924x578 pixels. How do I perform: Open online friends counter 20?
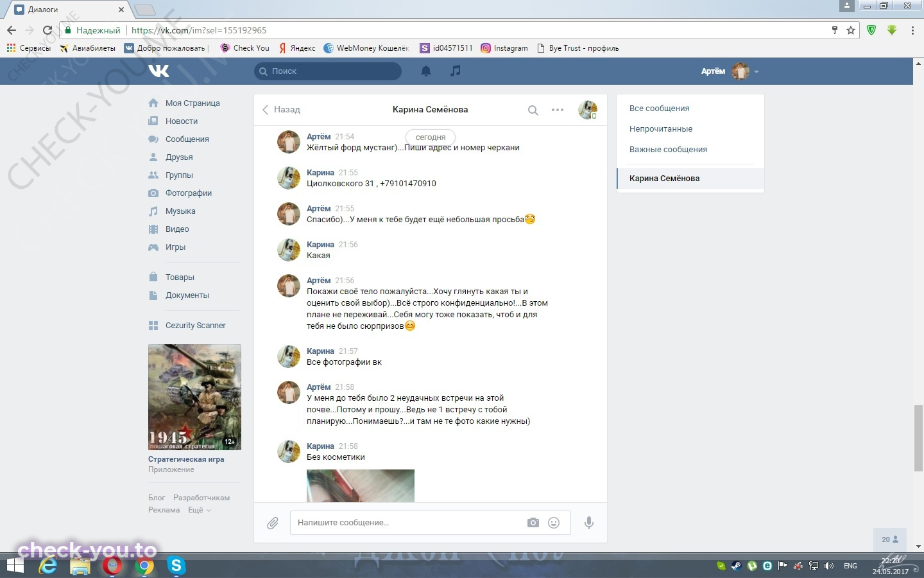click(890, 540)
